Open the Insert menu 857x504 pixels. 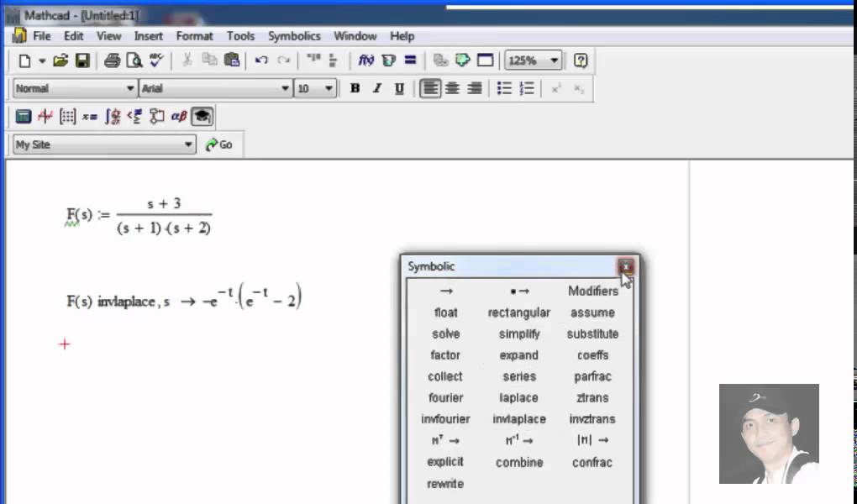click(x=148, y=36)
